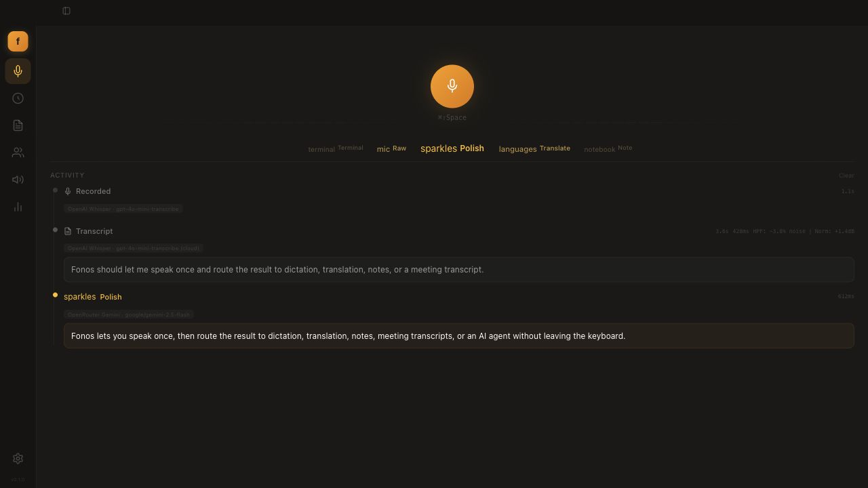This screenshot has width=868, height=488.
Task: Click the Space shortcut hint under microphone
Action: pos(452,118)
